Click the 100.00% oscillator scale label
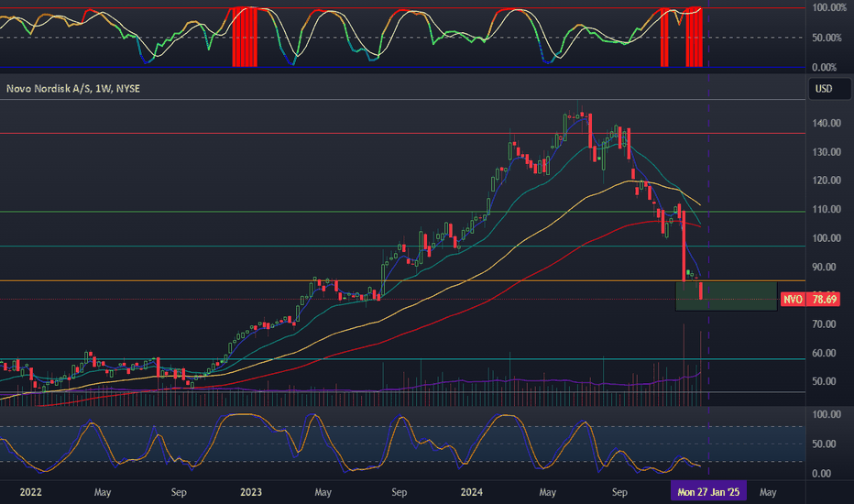Viewport: 854px width, 504px height. pyautogui.click(x=829, y=7)
